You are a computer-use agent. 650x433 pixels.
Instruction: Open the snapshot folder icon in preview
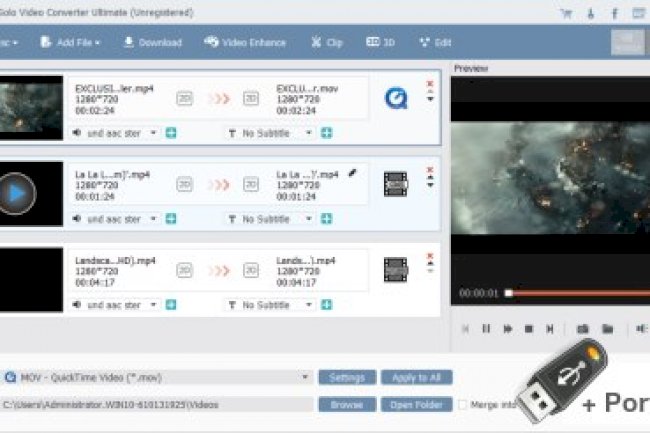pos(607,328)
